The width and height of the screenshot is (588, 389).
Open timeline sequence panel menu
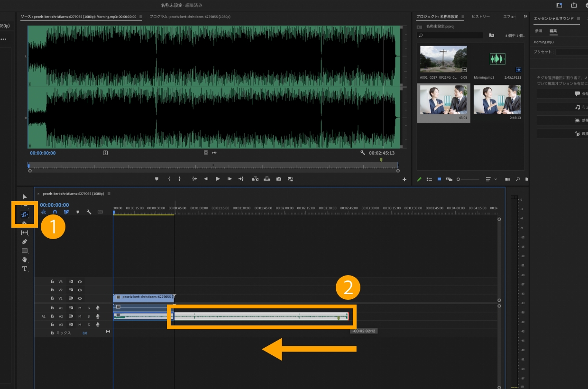coord(109,194)
